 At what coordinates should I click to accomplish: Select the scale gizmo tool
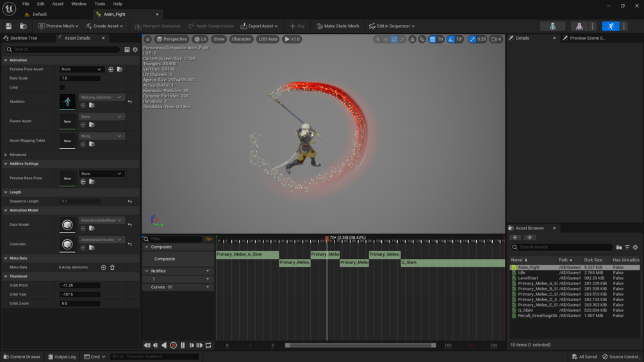coord(402,39)
